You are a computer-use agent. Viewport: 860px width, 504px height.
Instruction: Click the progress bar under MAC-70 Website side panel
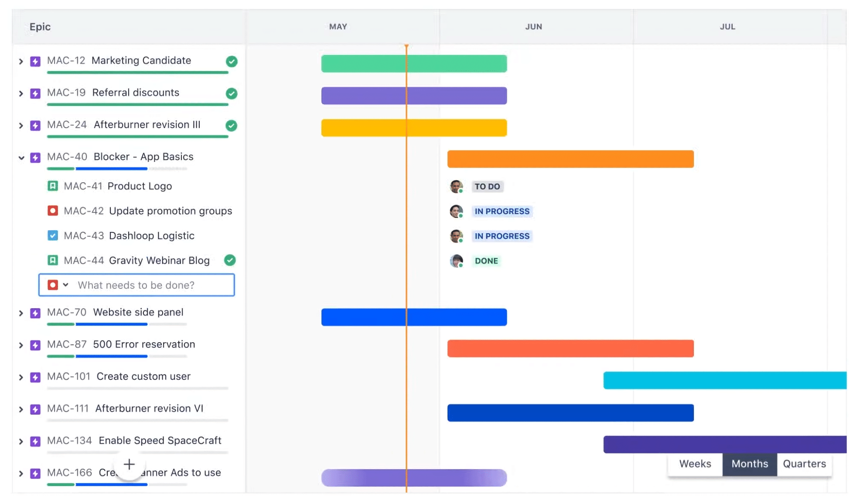pyautogui.click(x=117, y=324)
